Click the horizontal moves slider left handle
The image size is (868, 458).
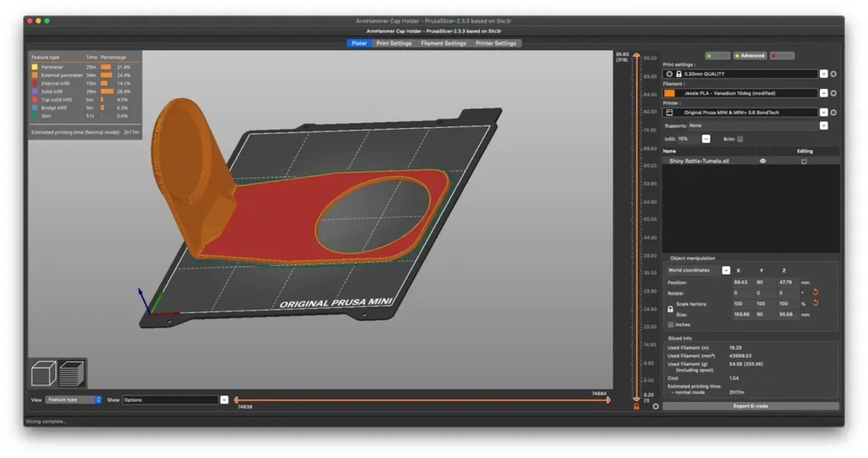tap(236, 400)
